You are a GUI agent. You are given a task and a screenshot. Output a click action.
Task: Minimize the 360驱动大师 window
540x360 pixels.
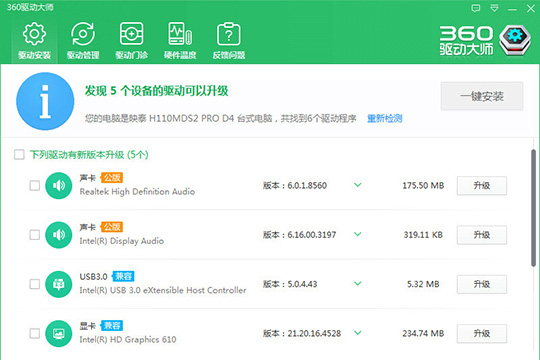tap(512, 9)
